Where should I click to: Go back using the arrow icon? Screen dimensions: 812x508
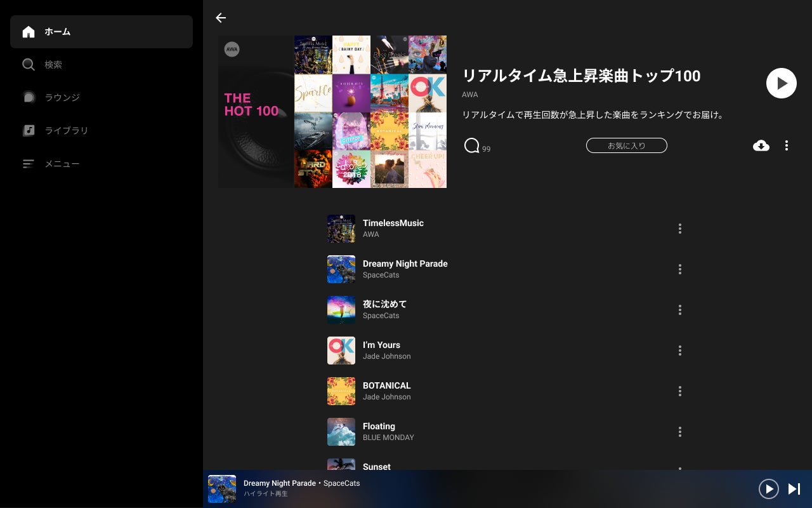point(221,18)
